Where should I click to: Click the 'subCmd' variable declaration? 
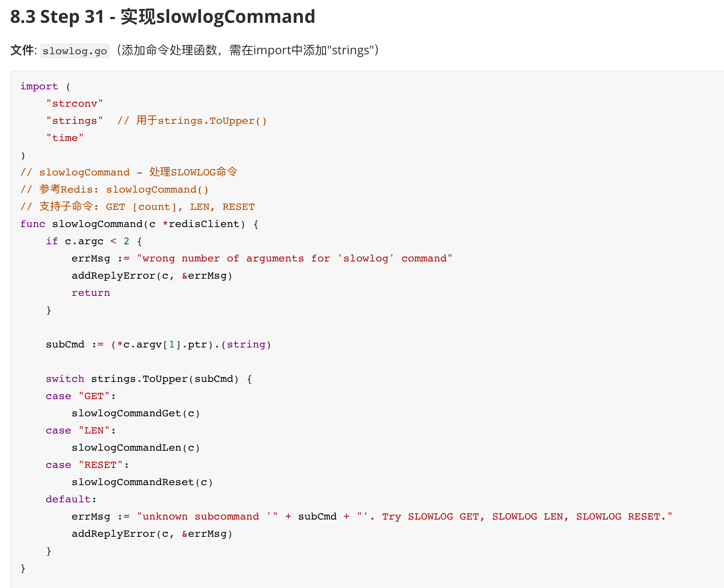(65, 344)
